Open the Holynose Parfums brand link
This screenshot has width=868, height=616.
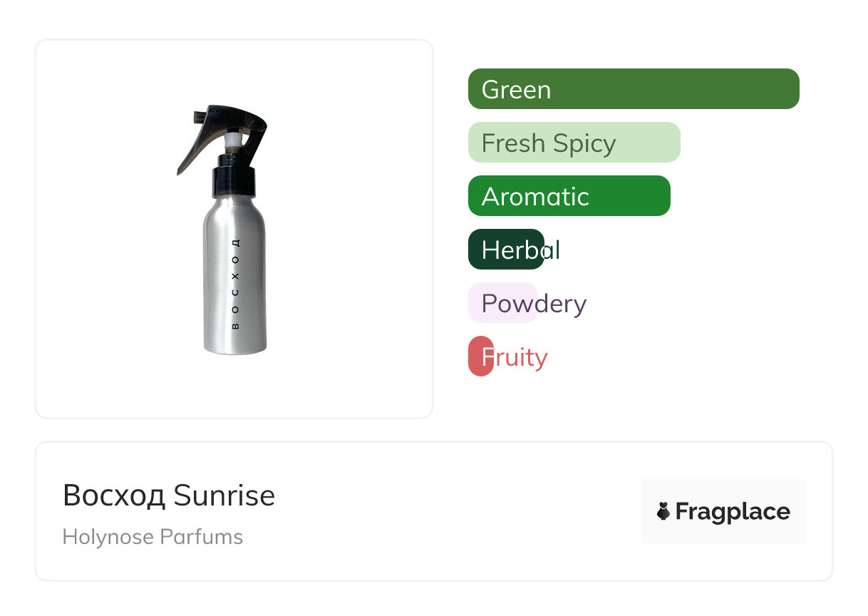[x=153, y=537]
